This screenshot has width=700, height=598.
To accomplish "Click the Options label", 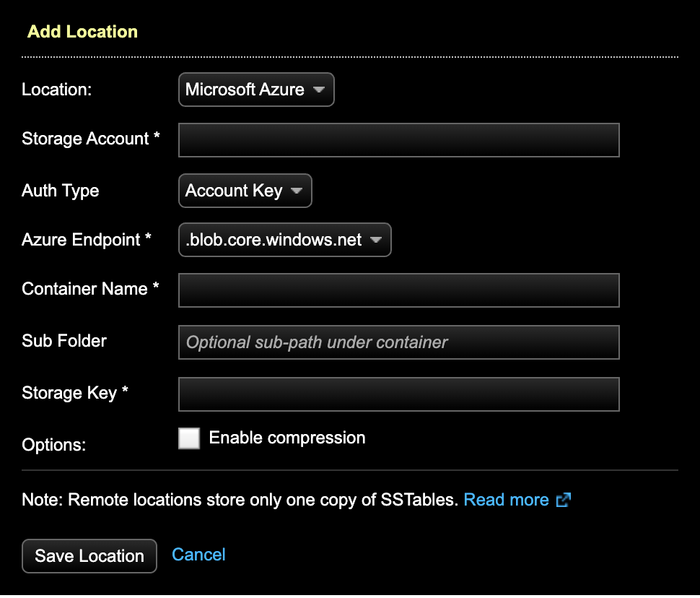I will pos(53,445).
